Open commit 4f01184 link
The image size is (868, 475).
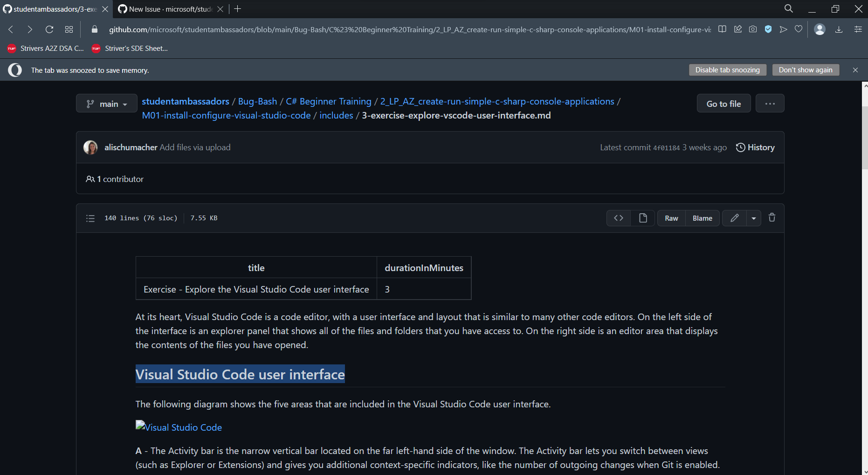(x=667, y=148)
